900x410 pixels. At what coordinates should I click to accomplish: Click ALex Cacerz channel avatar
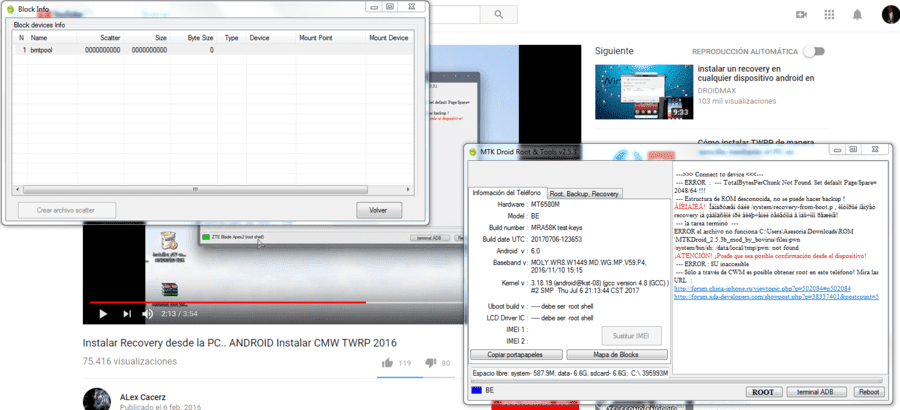(97, 399)
